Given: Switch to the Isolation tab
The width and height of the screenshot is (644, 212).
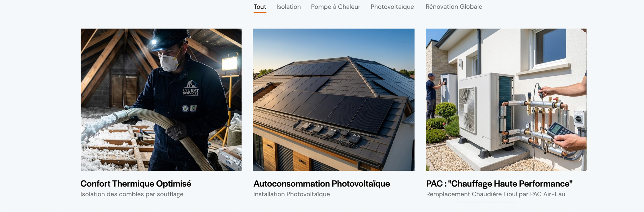Looking at the screenshot, I should pos(289,7).
